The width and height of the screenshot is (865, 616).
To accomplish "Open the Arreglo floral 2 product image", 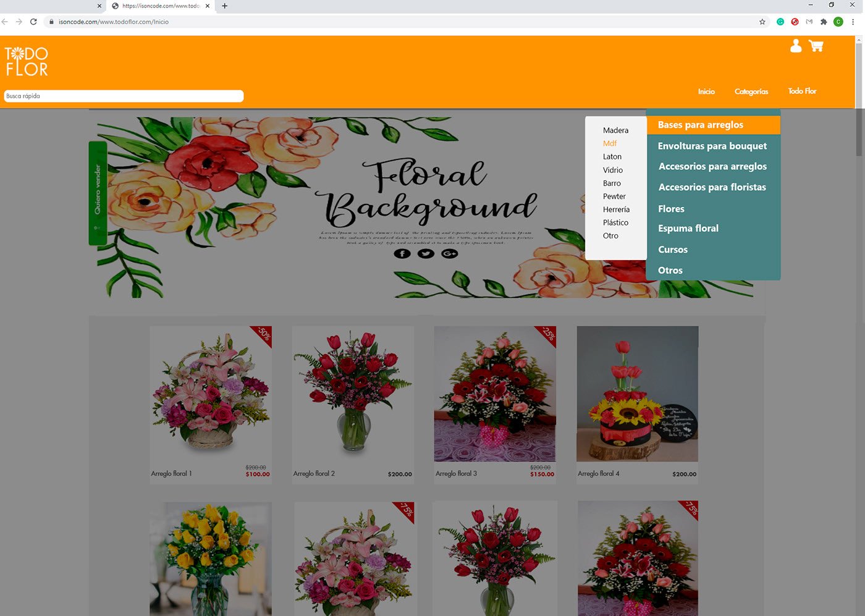I will [353, 394].
